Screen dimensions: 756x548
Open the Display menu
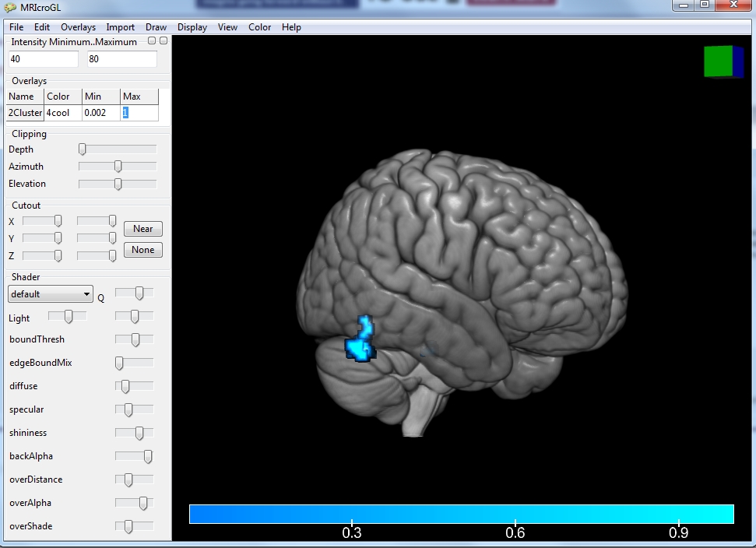[x=192, y=27]
